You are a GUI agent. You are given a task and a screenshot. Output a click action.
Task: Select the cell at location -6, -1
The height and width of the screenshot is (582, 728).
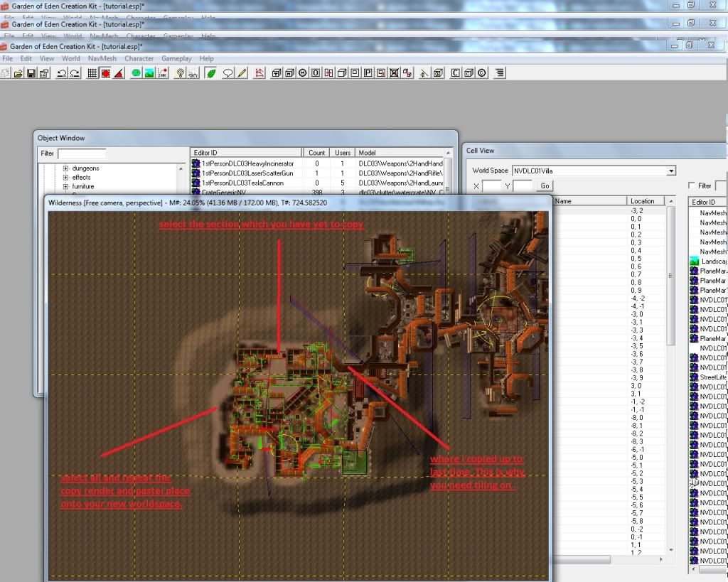609,449
